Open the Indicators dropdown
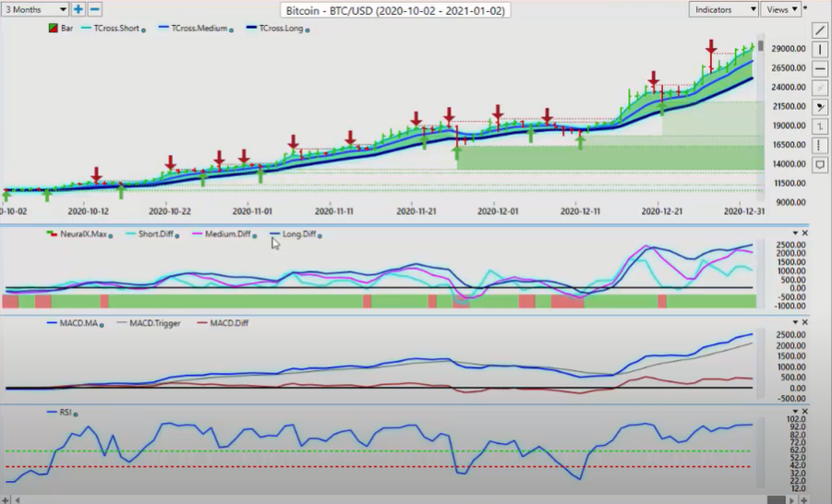 [x=723, y=9]
